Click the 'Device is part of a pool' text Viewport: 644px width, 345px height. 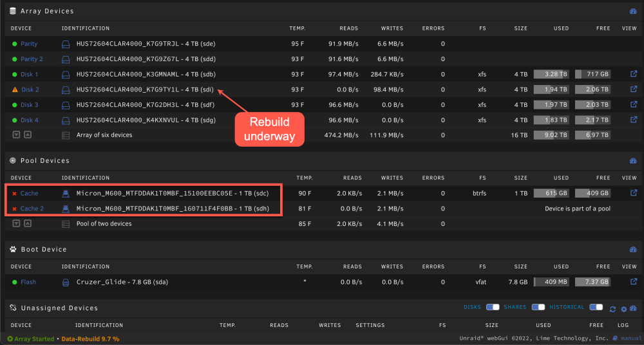(578, 209)
